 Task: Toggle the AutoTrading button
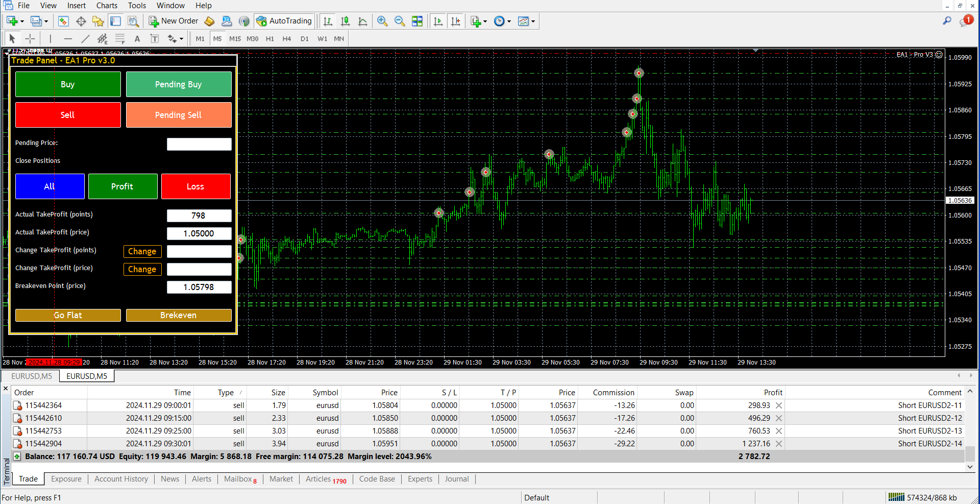284,21
